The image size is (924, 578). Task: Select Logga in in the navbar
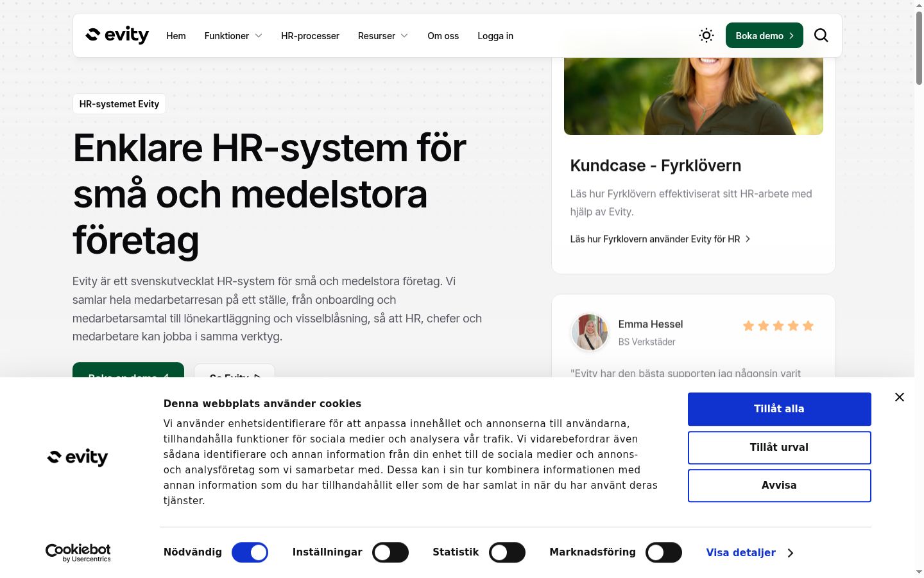point(495,36)
